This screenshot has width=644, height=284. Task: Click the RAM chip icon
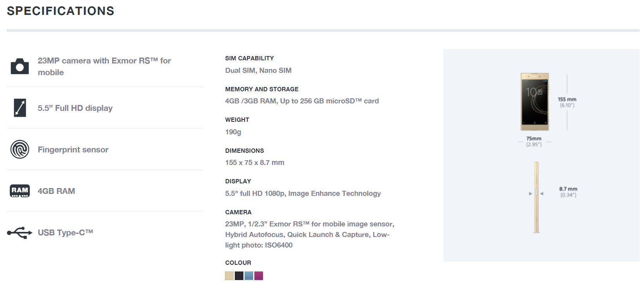pos(20,191)
